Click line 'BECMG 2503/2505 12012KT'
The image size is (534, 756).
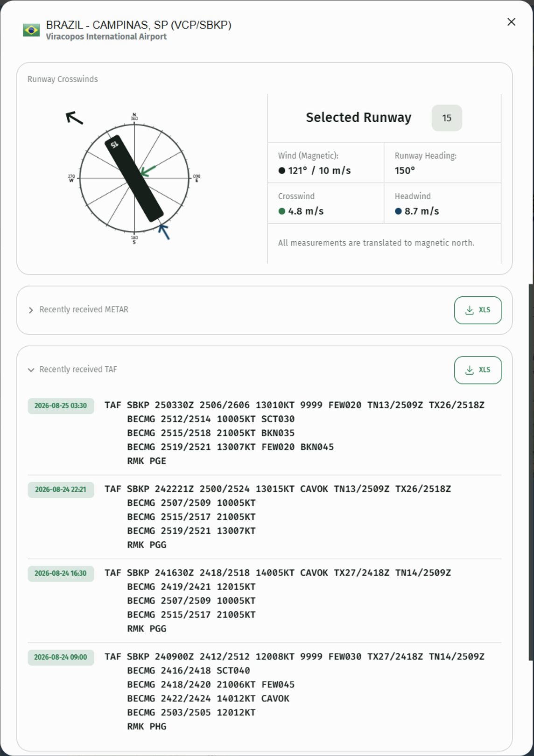tap(191, 713)
